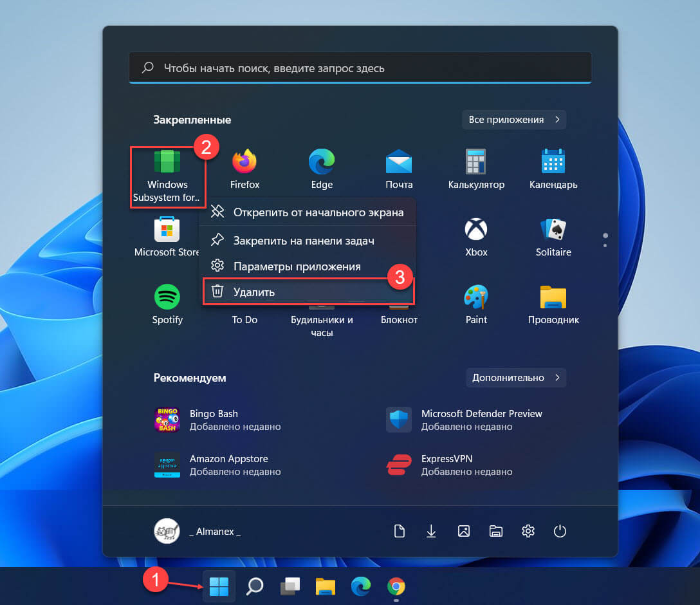Open Settings gear in Start footer
The height and width of the screenshot is (605, 700).
(x=528, y=531)
